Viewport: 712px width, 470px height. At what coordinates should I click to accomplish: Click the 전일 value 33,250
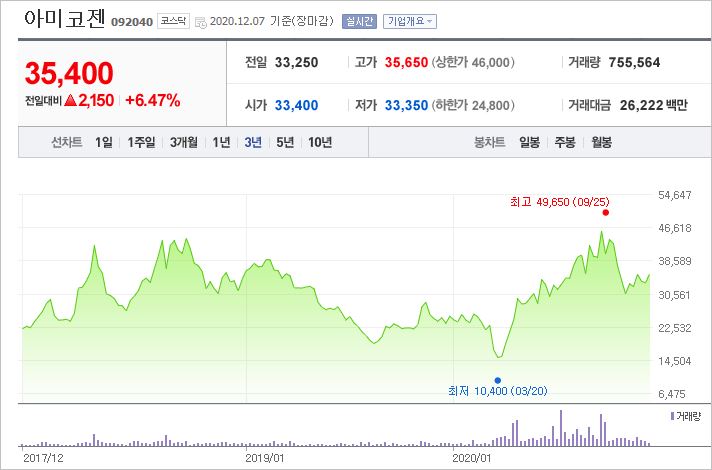click(296, 62)
